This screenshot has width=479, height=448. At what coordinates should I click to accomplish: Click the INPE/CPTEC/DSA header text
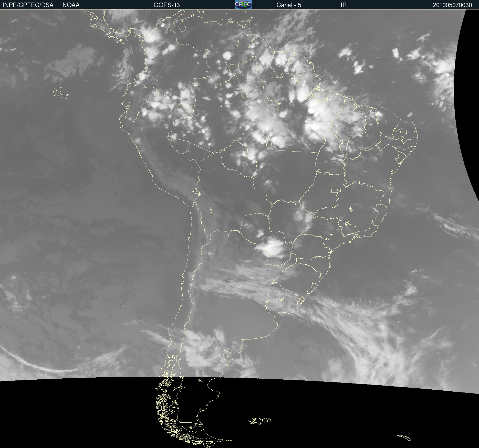[28, 5]
